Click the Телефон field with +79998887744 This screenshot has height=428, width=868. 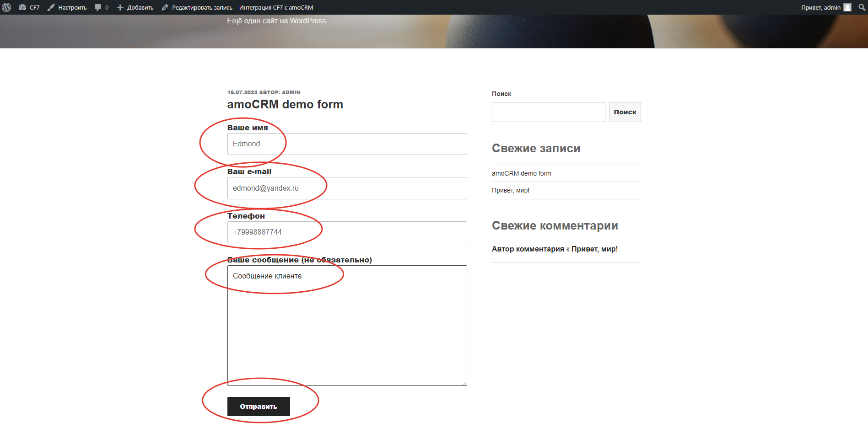347,232
